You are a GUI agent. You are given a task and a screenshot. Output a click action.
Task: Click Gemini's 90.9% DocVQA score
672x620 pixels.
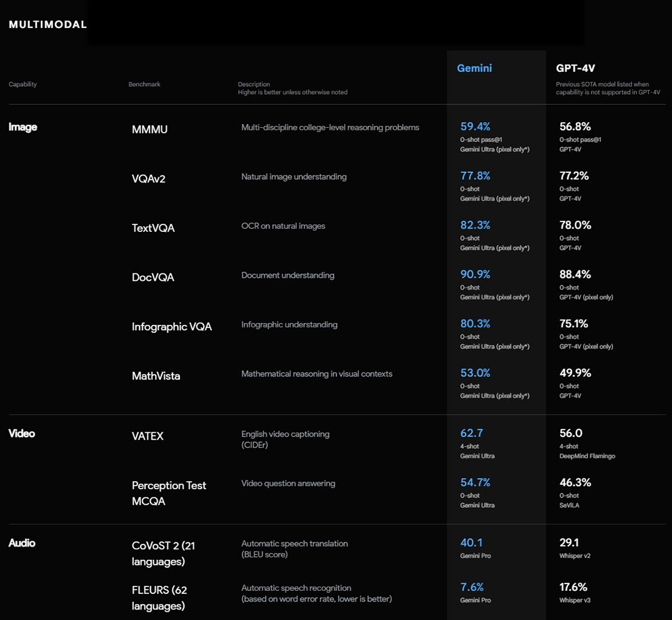[475, 275]
